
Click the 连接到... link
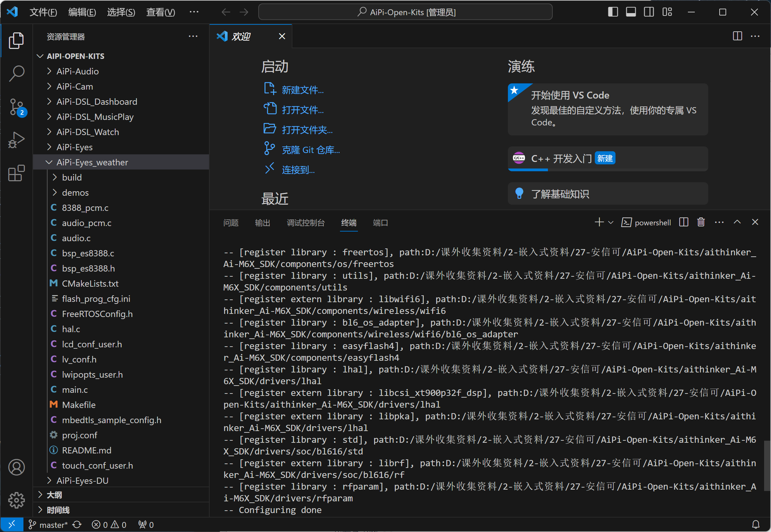[298, 170]
